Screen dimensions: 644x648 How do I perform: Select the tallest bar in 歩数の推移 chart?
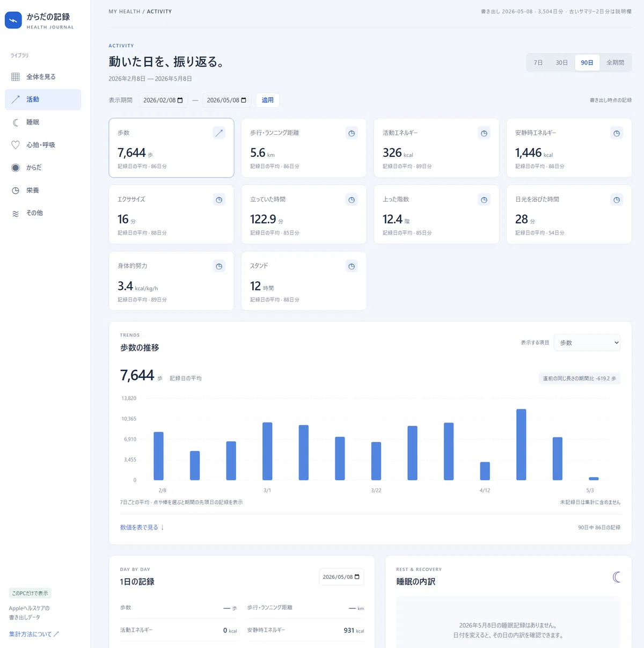coord(521,445)
